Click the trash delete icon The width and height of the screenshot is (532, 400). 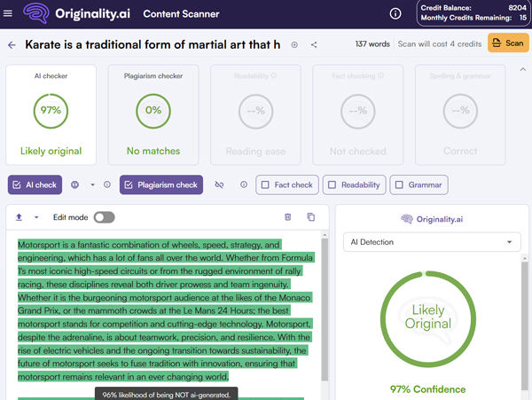(x=287, y=217)
